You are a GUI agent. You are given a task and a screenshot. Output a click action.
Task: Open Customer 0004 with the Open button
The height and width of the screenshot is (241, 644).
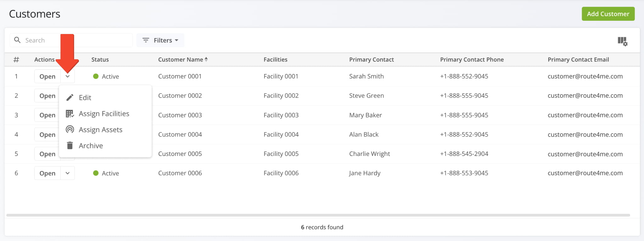click(x=47, y=135)
